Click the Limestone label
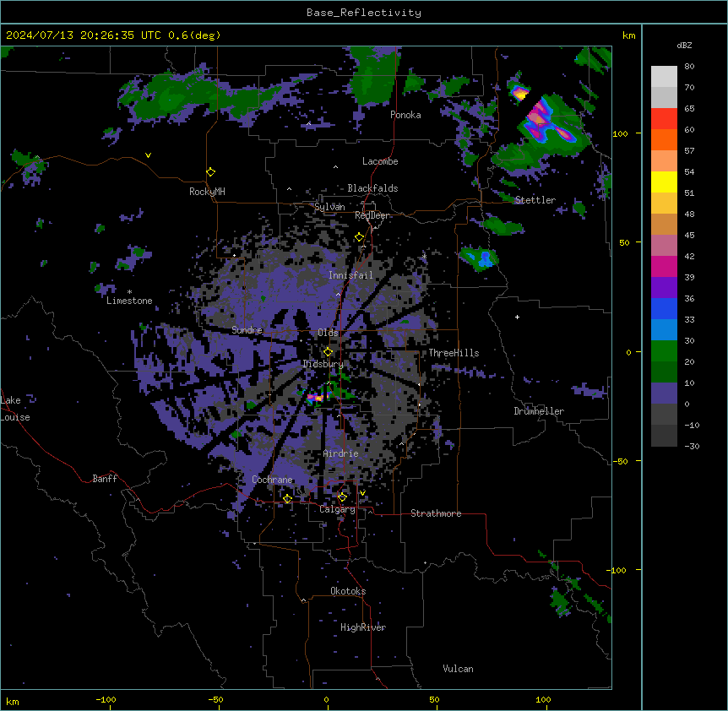This screenshot has width=728, height=711. tap(129, 301)
